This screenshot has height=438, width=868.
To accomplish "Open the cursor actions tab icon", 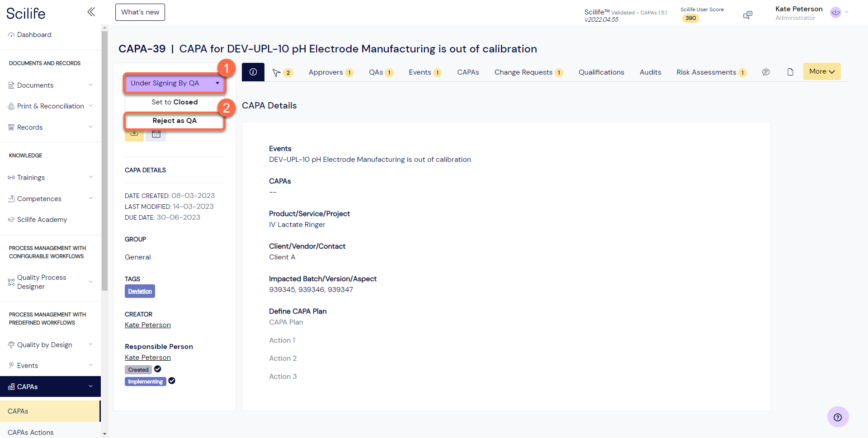I will pyautogui.click(x=276, y=72).
